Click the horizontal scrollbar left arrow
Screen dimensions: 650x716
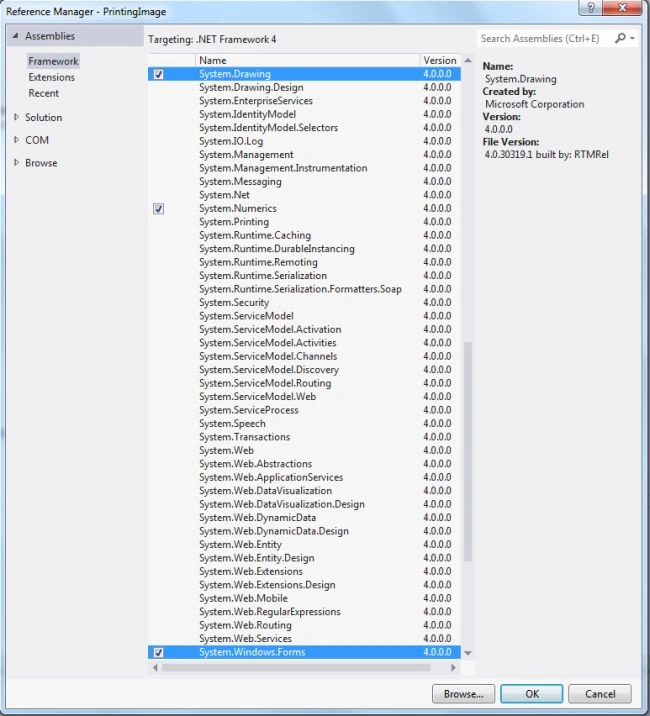(155, 668)
